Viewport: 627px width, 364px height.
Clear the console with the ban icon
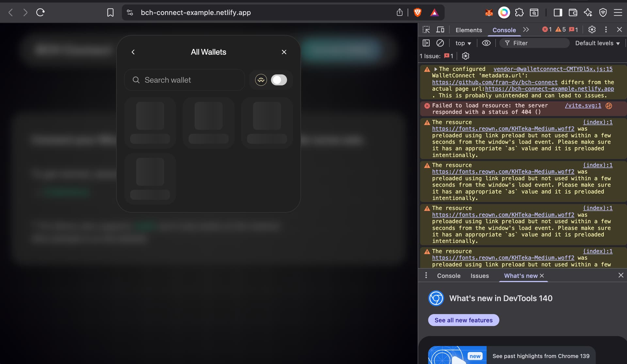point(440,43)
